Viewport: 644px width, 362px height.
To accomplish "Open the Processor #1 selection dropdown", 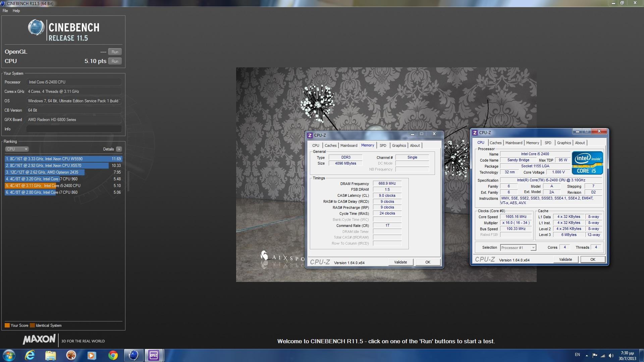I will (x=518, y=248).
